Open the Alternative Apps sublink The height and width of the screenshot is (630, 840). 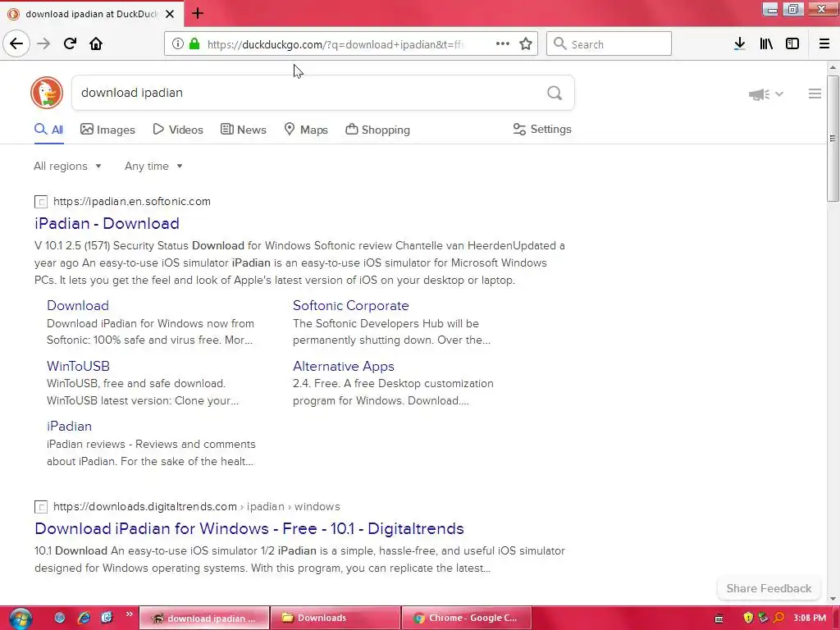344,366
